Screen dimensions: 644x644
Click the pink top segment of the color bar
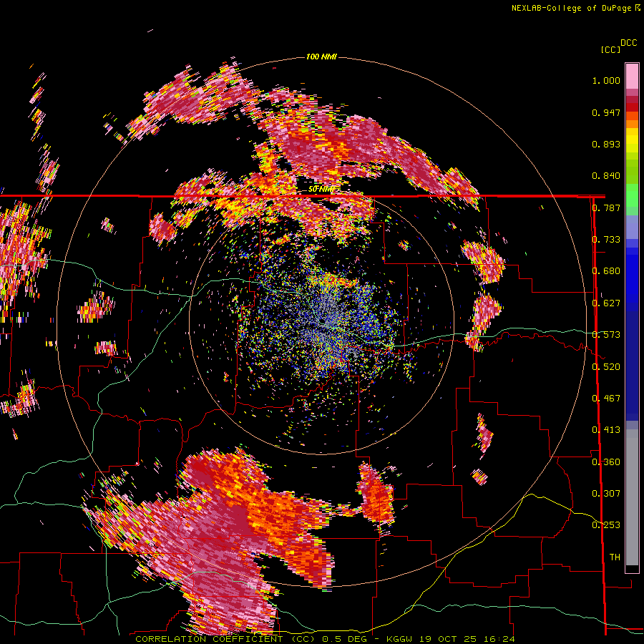point(632,76)
